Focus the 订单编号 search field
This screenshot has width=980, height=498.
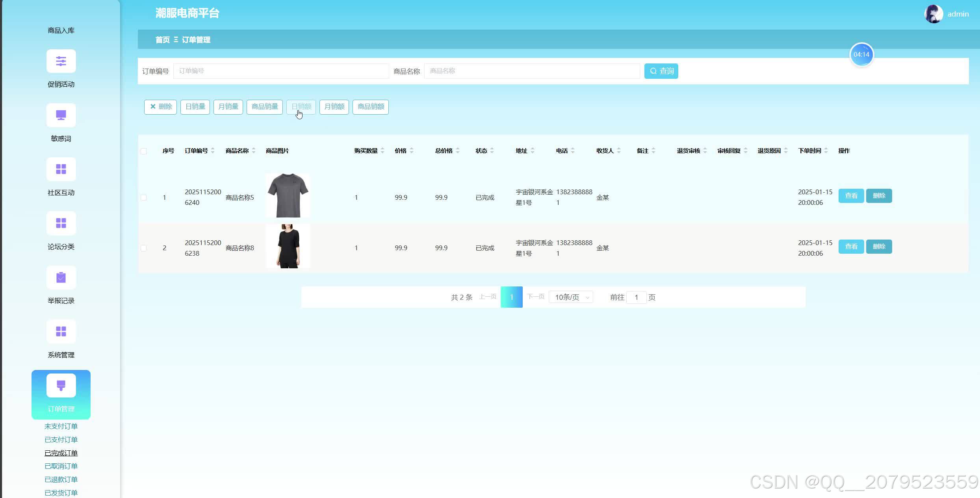point(281,71)
